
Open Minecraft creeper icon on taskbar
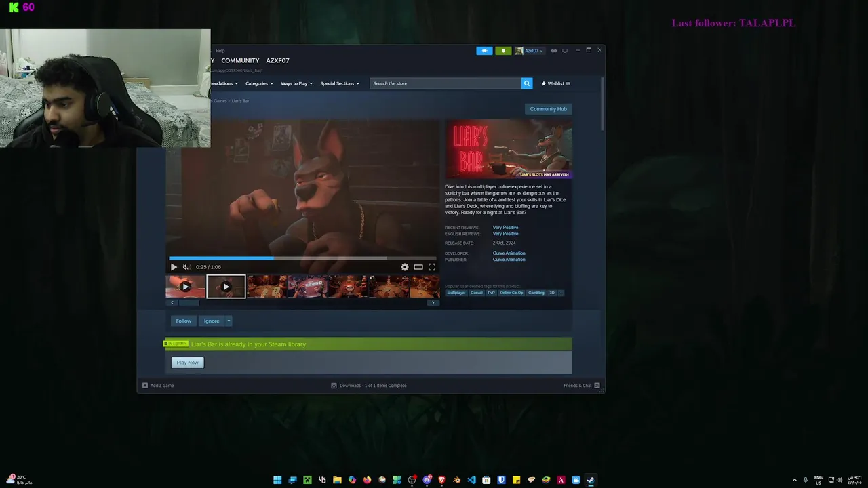coord(307,480)
